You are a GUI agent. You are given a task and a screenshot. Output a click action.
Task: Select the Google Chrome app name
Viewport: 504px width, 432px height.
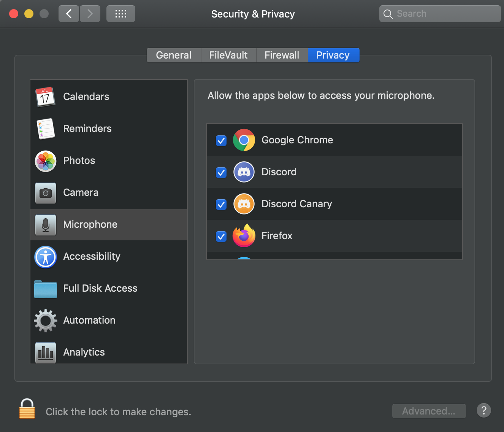297,140
